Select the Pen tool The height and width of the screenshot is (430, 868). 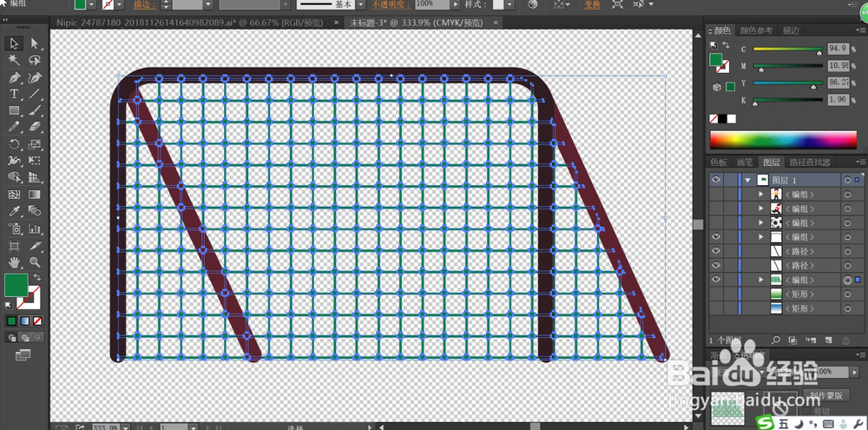15,77
